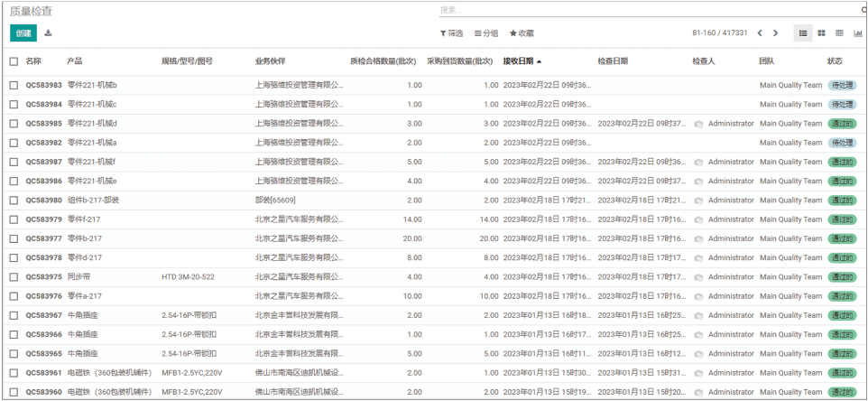
Task: Check the box for QC583983
Action: coord(14,85)
